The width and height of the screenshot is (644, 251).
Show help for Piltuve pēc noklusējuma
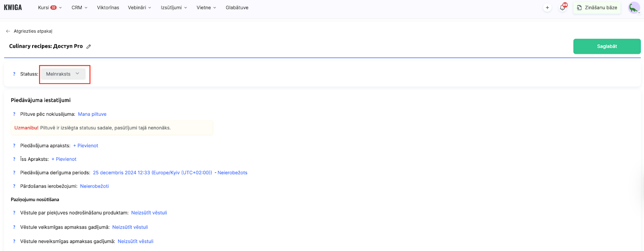tap(14, 114)
